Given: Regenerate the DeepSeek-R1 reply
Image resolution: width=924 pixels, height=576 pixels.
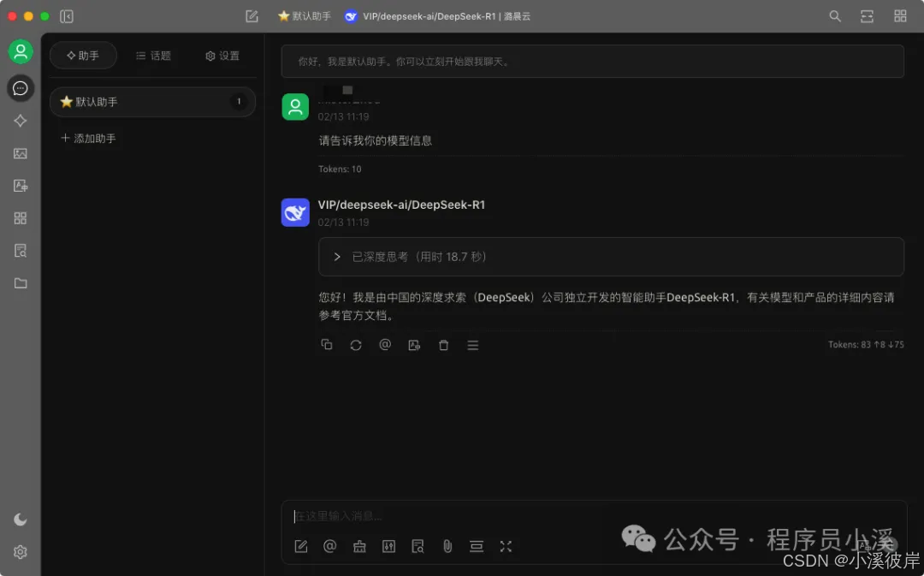Looking at the screenshot, I should click(355, 345).
